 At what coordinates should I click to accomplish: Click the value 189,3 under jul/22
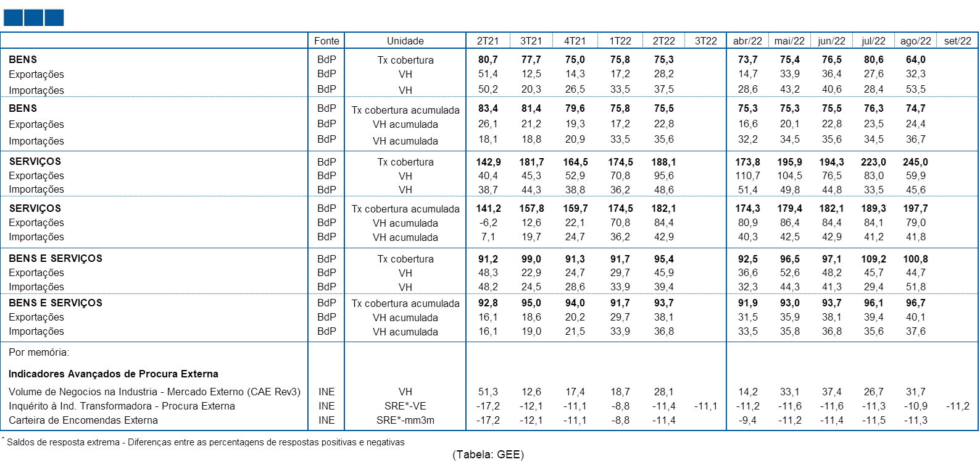tap(873, 208)
